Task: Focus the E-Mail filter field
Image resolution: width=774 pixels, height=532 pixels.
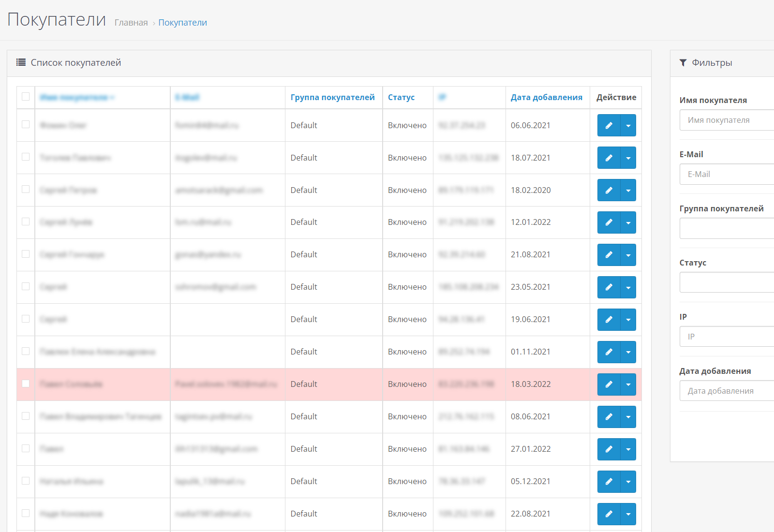Action: click(x=727, y=174)
